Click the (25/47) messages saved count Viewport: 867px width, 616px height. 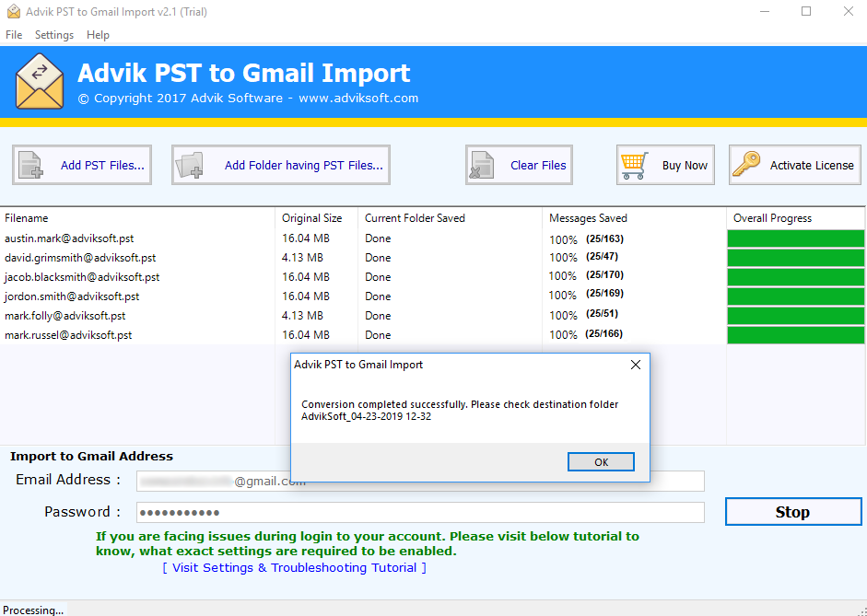pyautogui.click(x=603, y=256)
